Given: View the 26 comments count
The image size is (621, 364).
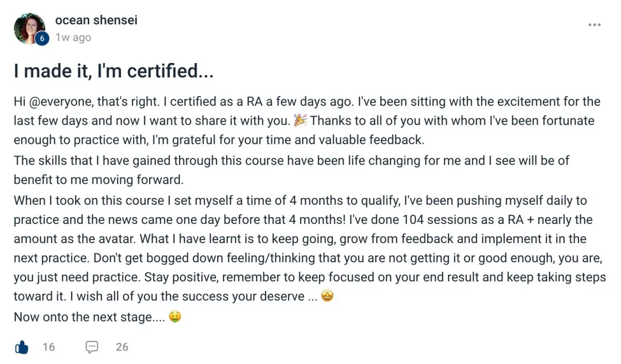Looking at the screenshot, I should (122, 347).
